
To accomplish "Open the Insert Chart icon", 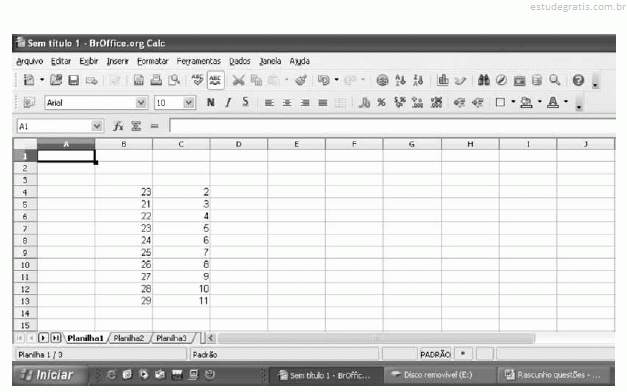I will point(443,80).
